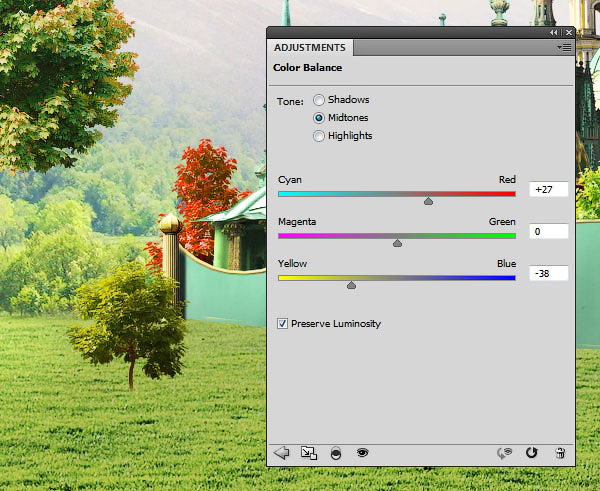Toggle Preserve Luminosity checkbox
This screenshot has width=600, height=491.
tap(282, 324)
